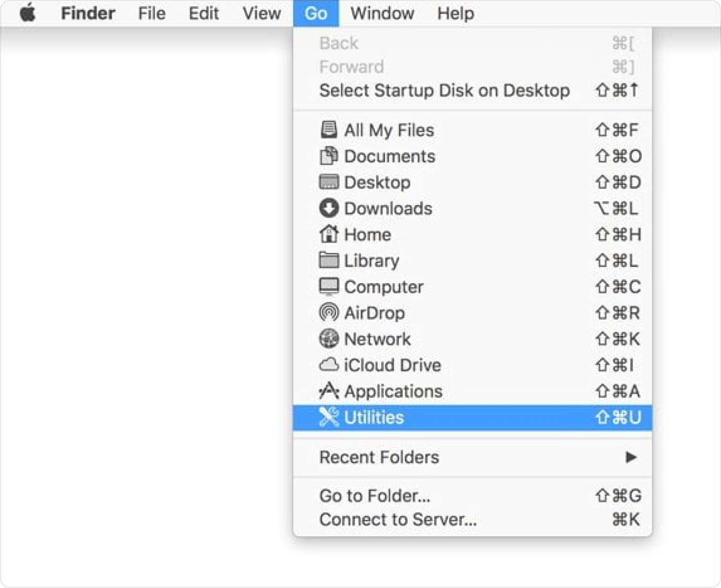Click the AirDrop radar icon
Viewport: 721px width, 588px height.
point(329,313)
